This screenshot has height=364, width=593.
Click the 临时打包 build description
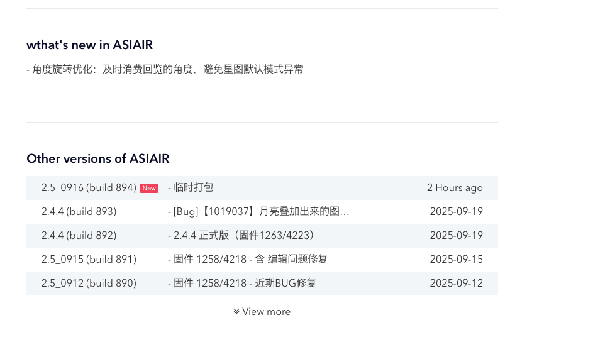point(191,188)
